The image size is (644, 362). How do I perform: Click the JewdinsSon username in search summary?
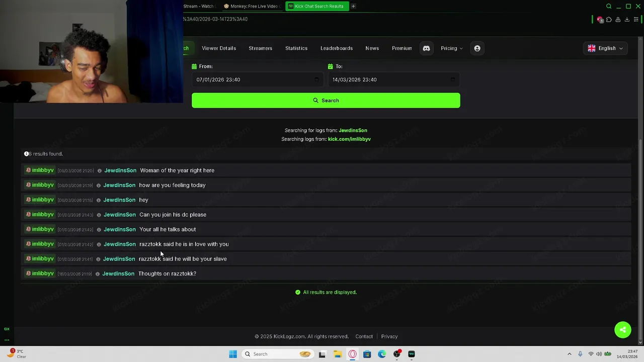(353, 131)
